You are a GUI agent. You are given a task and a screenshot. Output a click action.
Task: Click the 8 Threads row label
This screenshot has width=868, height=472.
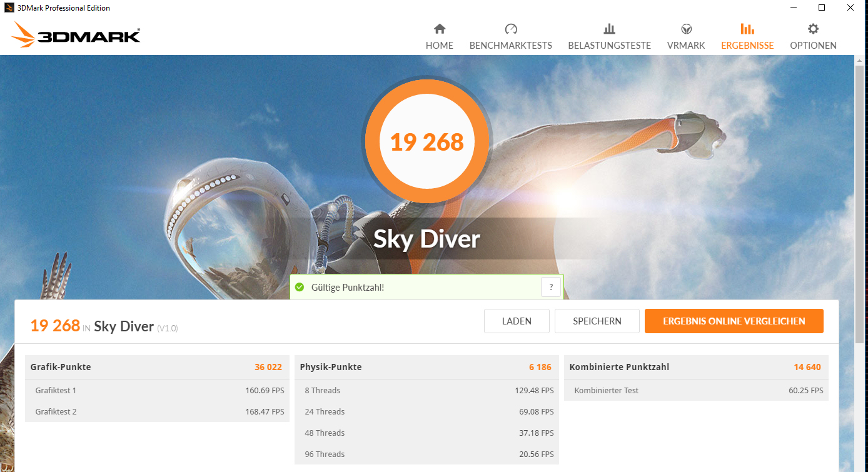point(323,391)
